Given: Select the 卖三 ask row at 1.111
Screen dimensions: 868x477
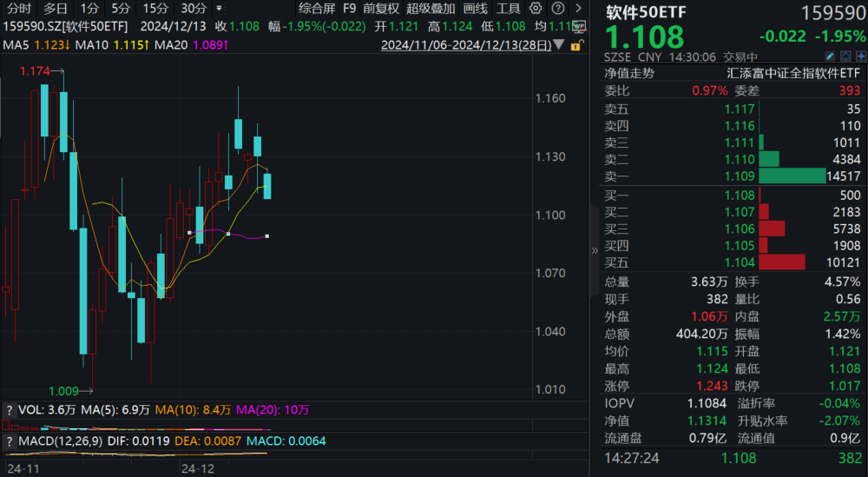Looking at the screenshot, I should click(x=733, y=143).
